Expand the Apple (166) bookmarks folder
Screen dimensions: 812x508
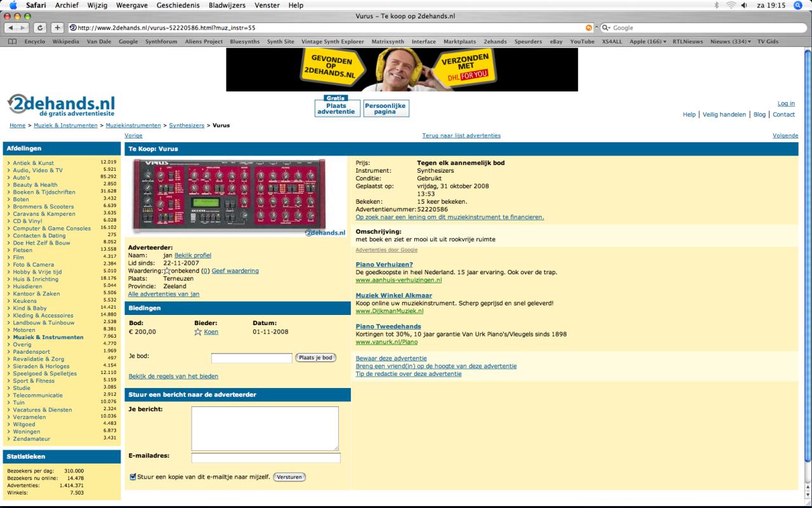(648, 42)
